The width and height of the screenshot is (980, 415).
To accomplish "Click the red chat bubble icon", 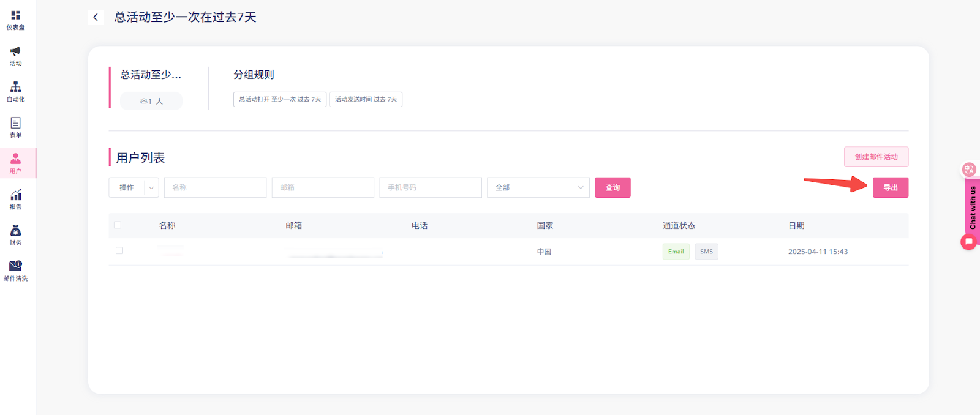I will point(968,242).
